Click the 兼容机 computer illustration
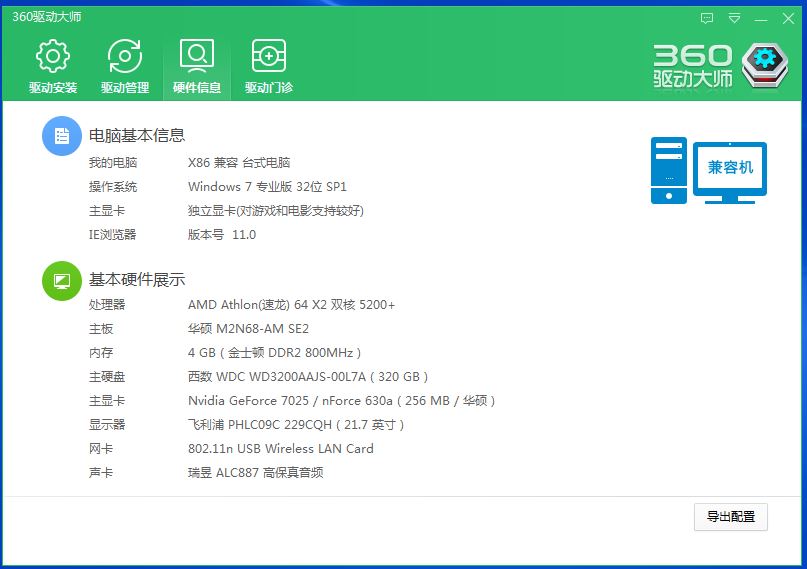Image resolution: width=807 pixels, height=569 pixels. pyautogui.click(x=708, y=171)
